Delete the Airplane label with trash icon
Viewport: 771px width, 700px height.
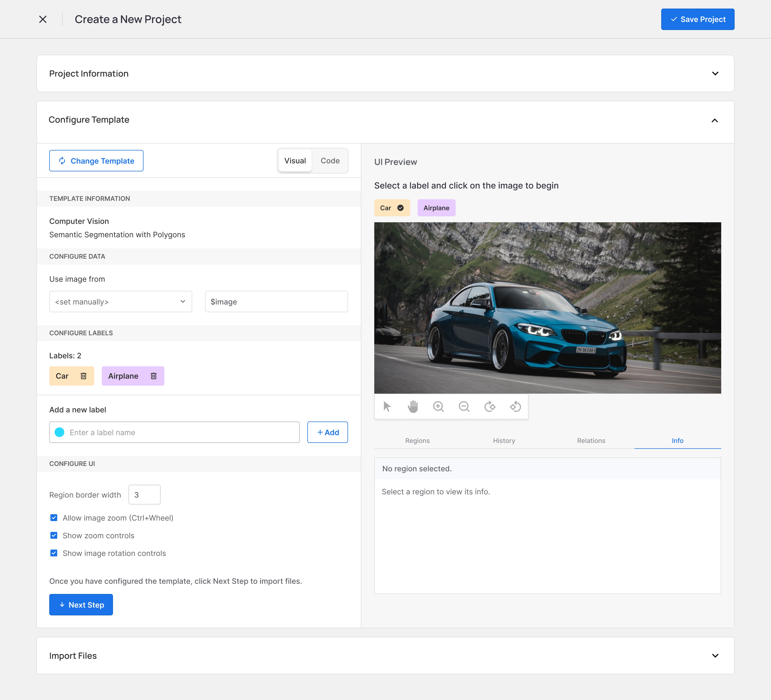153,376
